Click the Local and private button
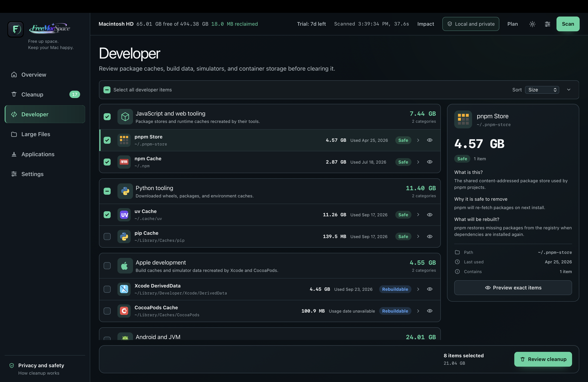588x382 pixels. point(471,24)
